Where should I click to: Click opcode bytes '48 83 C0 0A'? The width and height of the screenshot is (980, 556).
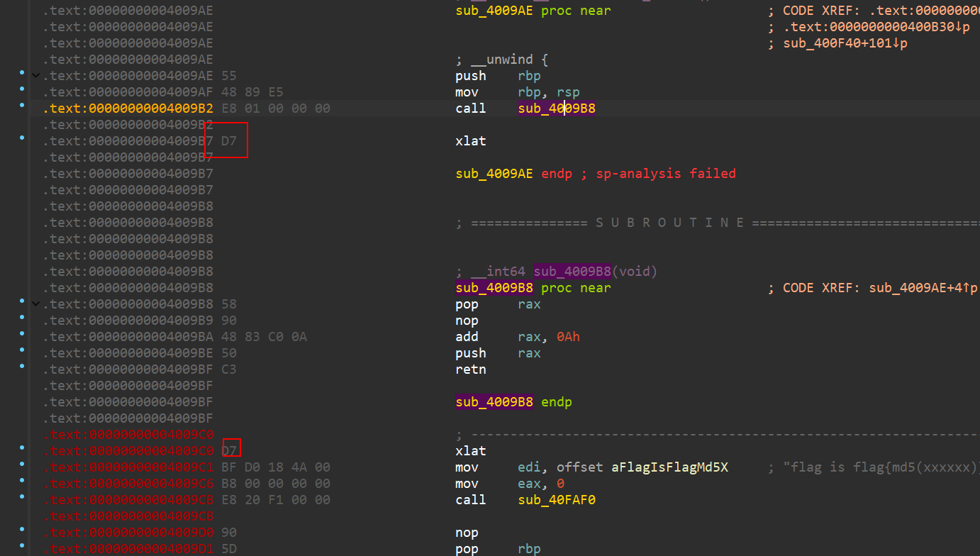pos(264,337)
